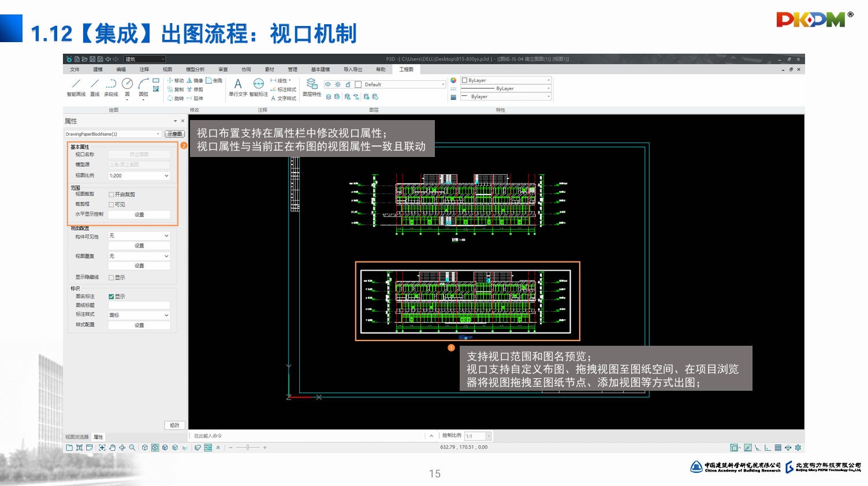Click the settings gear in bottom status bar
The image size is (868, 486).
click(798, 448)
